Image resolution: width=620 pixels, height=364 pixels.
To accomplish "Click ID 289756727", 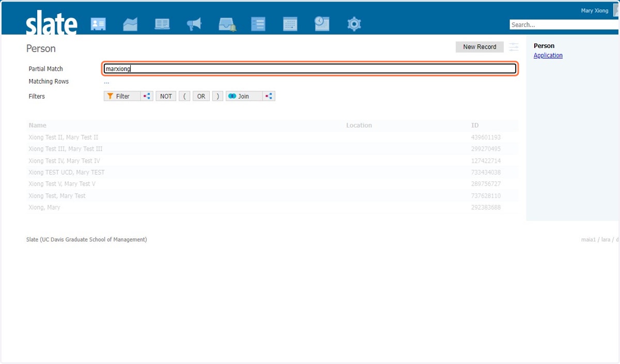I will point(486,184).
